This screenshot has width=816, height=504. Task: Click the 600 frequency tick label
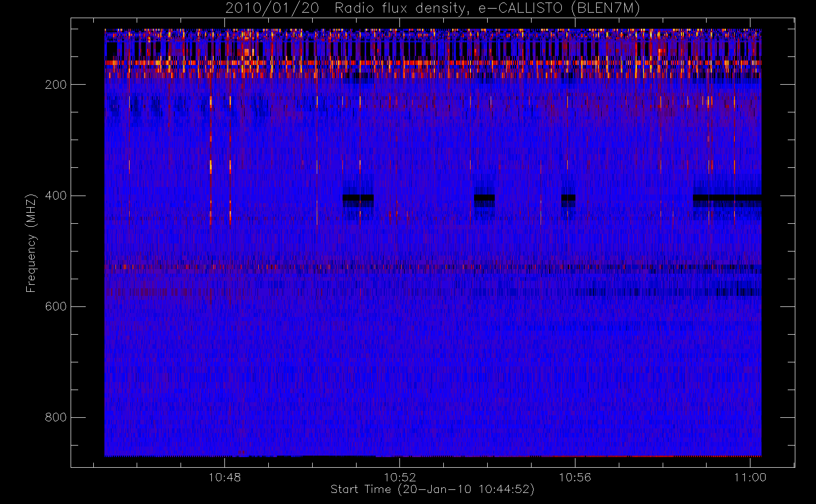coord(56,306)
